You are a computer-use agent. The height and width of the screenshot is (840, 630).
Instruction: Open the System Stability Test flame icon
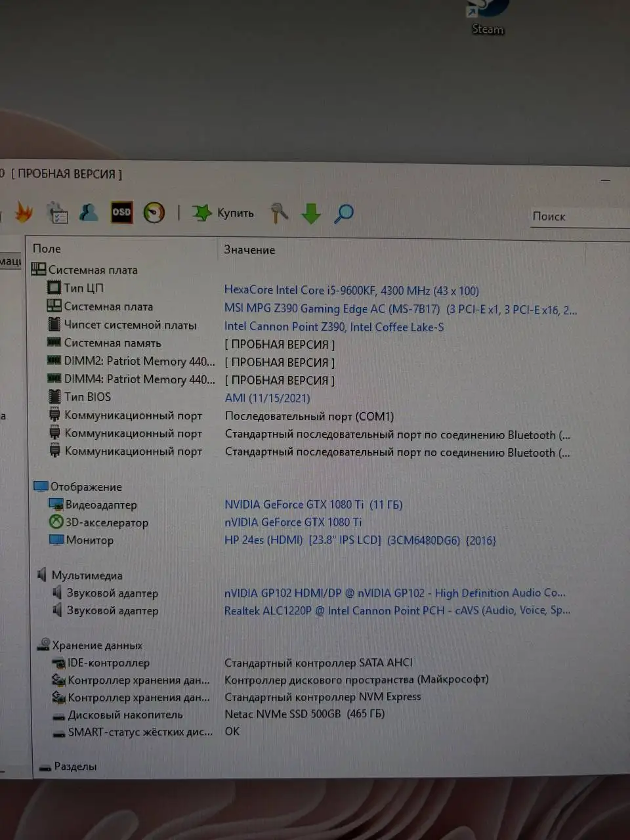click(25, 212)
